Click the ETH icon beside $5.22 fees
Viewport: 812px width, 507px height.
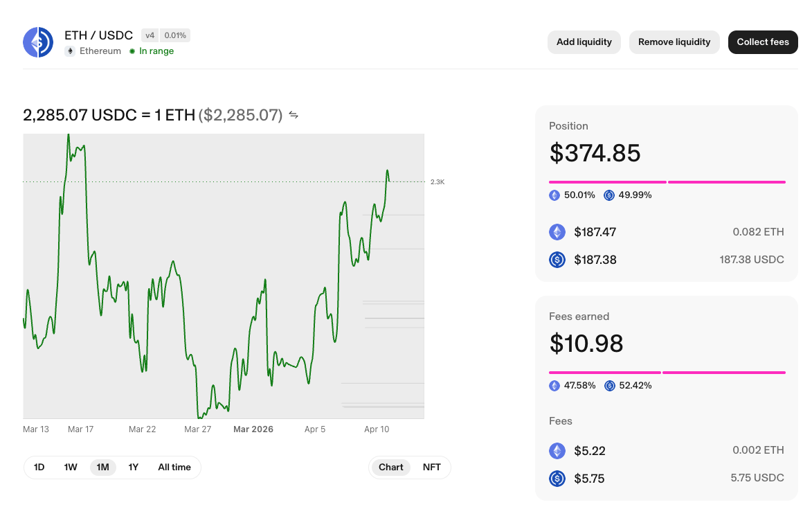point(557,451)
